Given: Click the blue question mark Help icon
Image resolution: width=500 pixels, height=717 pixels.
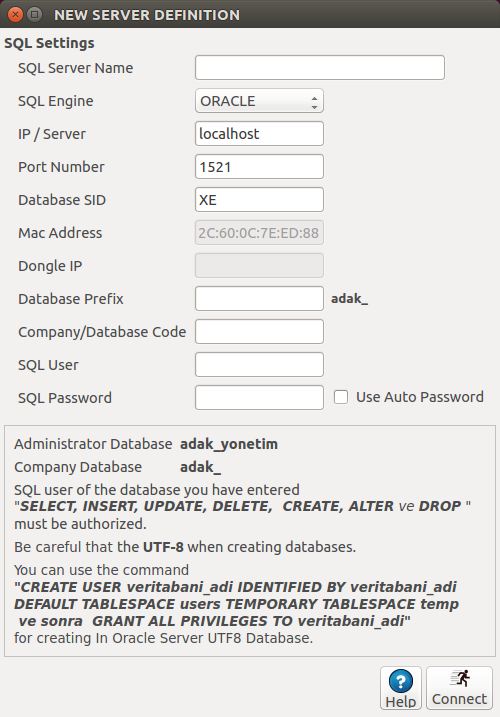Looking at the screenshot, I should (x=401, y=681).
